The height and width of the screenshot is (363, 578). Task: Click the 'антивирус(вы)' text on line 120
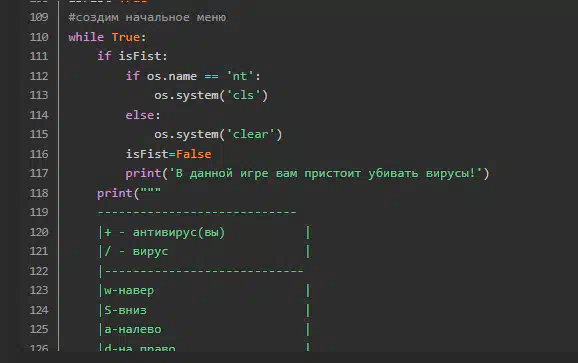[x=179, y=232]
